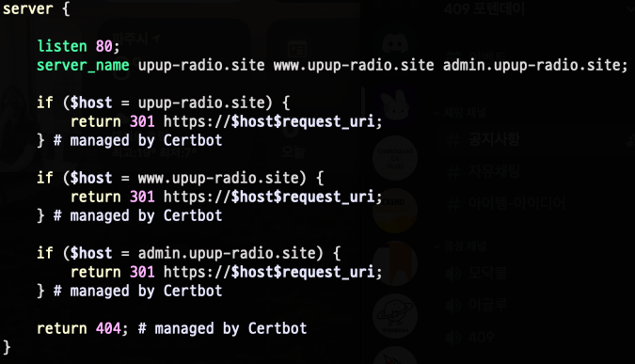Click the 'server {' opening line

coord(36,8)
